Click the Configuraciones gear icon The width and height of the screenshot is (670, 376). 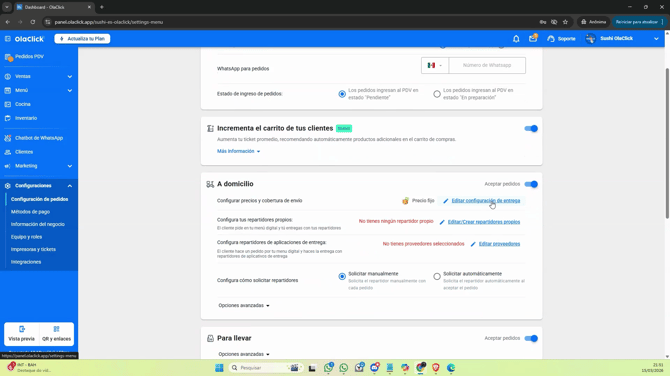click(x=8, y=186)
